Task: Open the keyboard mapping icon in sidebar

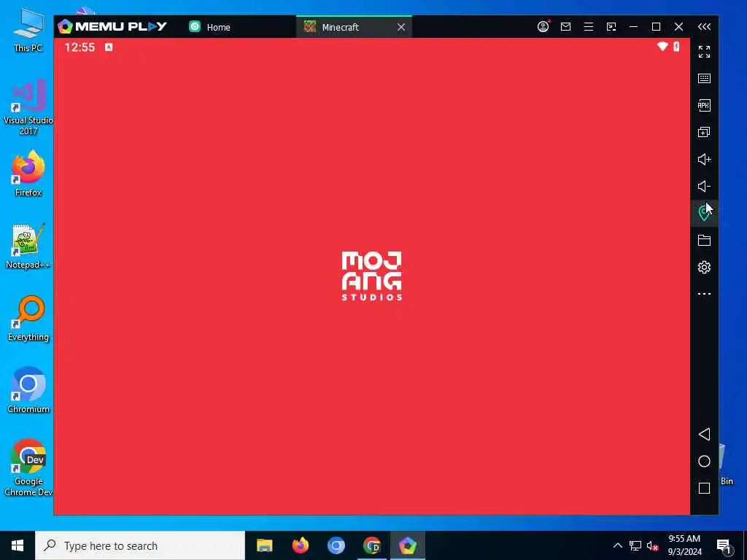Action: coord(704,78)
